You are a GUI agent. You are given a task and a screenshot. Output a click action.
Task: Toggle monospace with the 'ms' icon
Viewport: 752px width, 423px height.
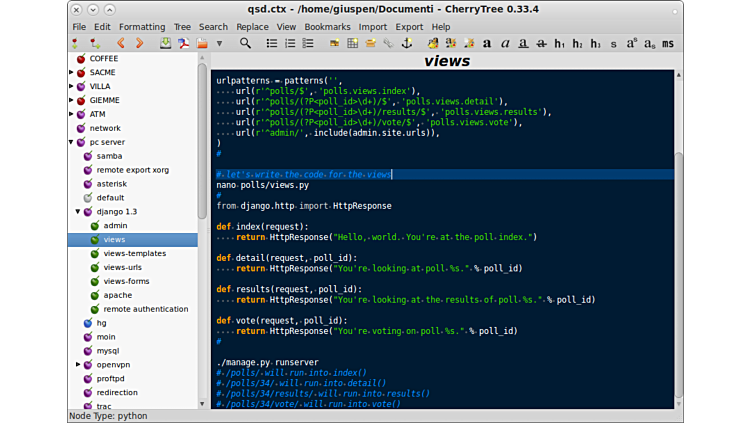tap(667, 44)
